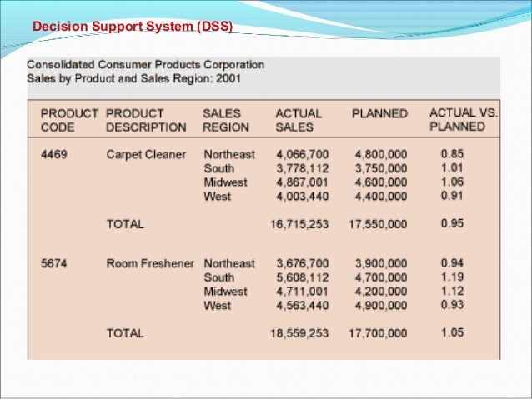Click Carpet Cleaner total actual sales 16,715,253

tap(299, 224)
